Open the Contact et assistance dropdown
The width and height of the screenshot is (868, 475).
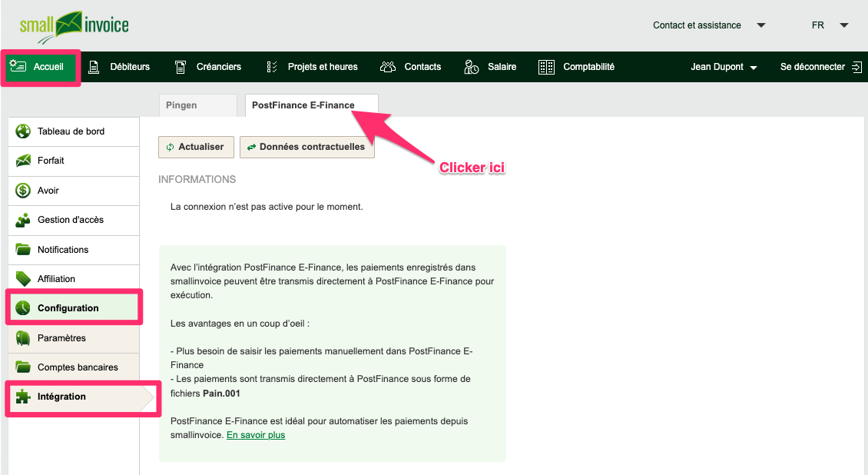coord(709,25)
